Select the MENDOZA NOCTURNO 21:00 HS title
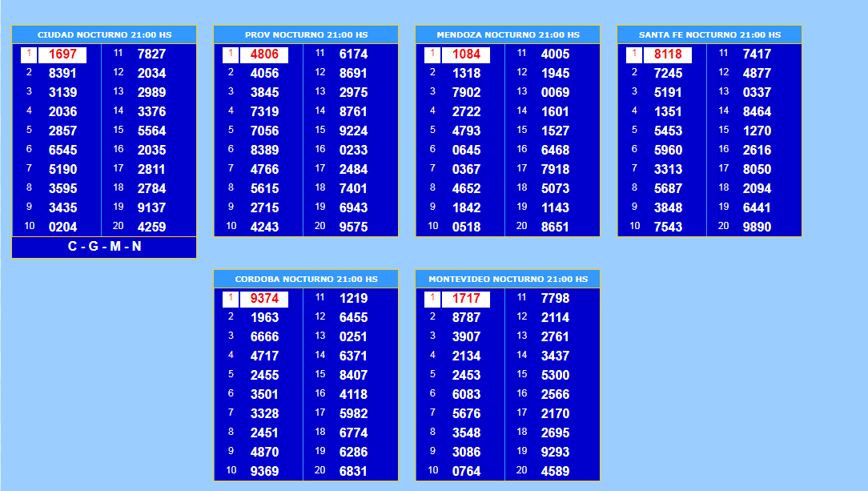 [x=508, y=35]
